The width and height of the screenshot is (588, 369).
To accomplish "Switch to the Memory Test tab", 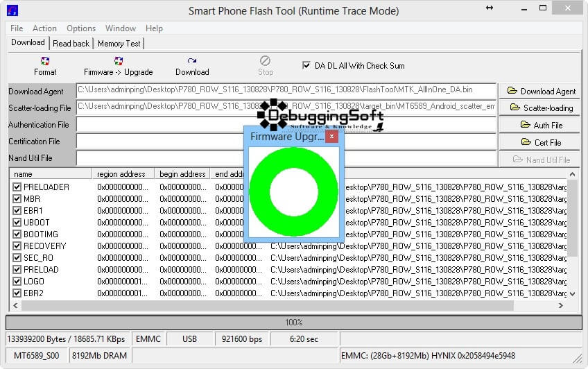I will pos(119,44).
